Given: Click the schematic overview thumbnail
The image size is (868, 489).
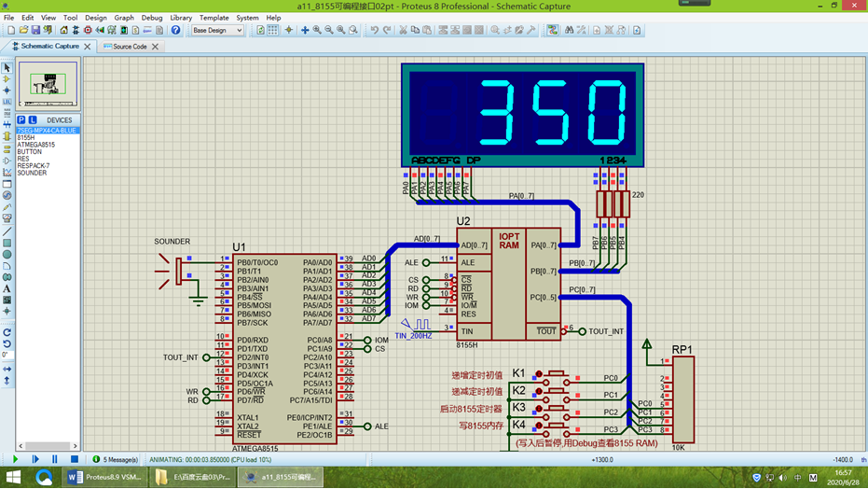Looking at the screenshot, I should (48, 84).
